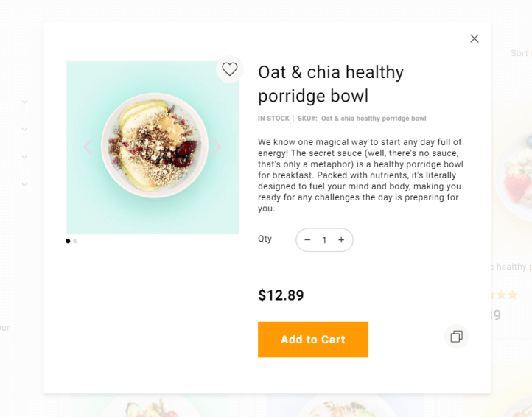Select the second image carousel dot
This screenshot has width=532, height=417.
tap(75, 241)
